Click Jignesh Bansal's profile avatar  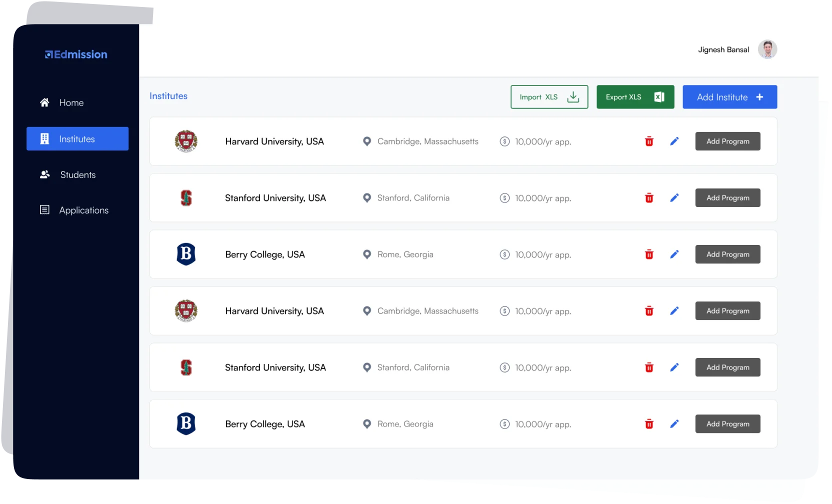(x=767, y=49)
